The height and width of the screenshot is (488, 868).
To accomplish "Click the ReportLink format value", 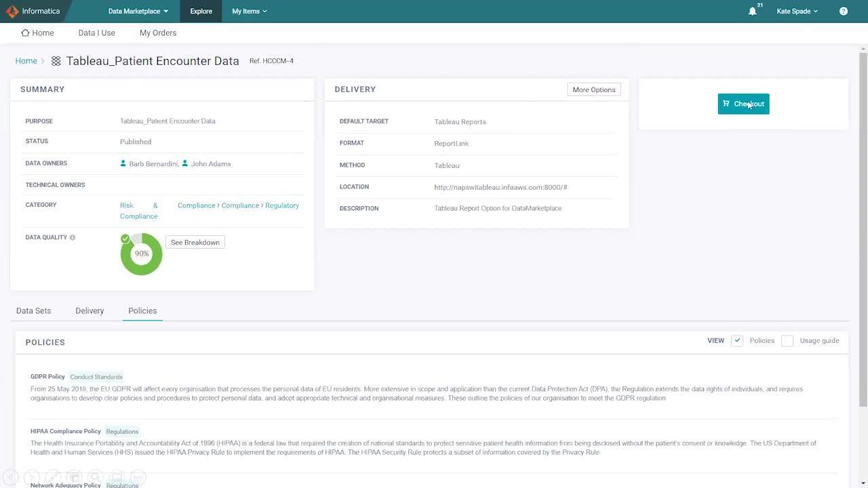I will 452,144.
